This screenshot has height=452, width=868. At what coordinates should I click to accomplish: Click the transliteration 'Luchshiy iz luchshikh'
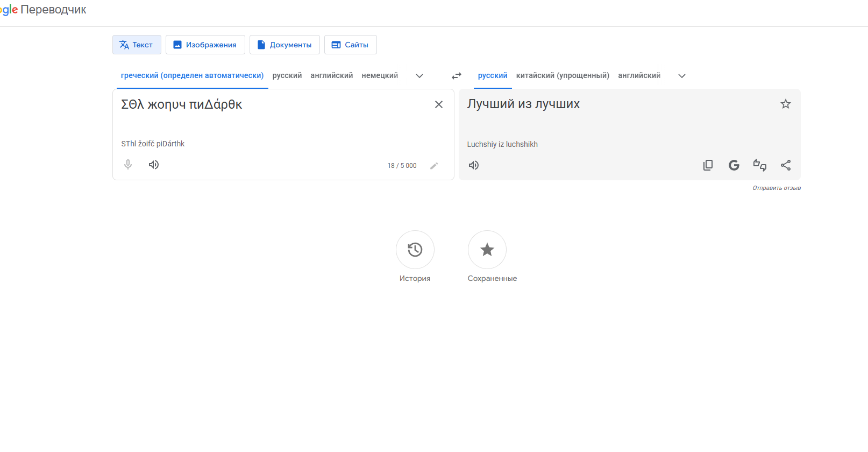pos(502,144)
